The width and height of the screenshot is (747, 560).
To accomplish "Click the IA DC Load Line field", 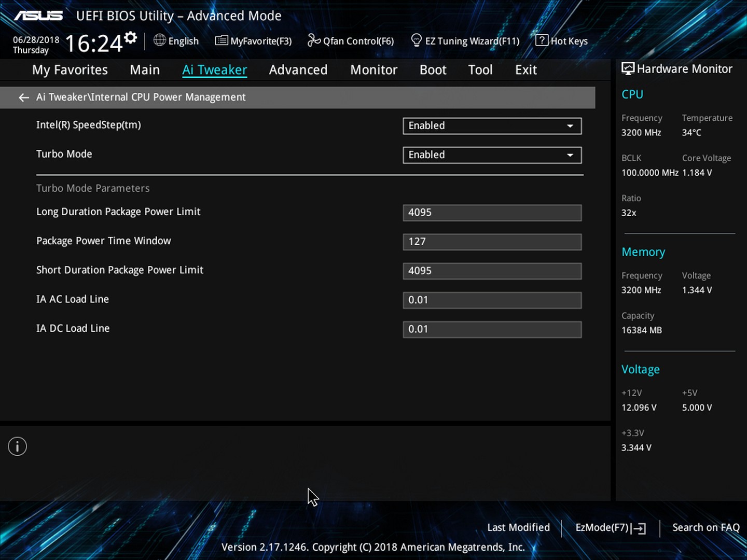I will pos(492,329).
